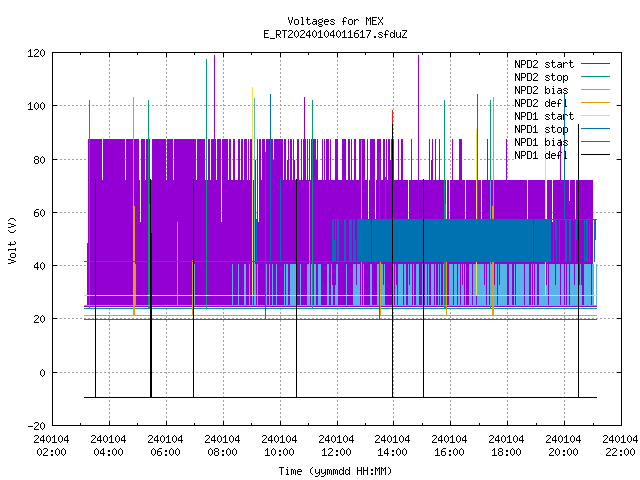Click the 240104 14:00 time tick label

392,446
